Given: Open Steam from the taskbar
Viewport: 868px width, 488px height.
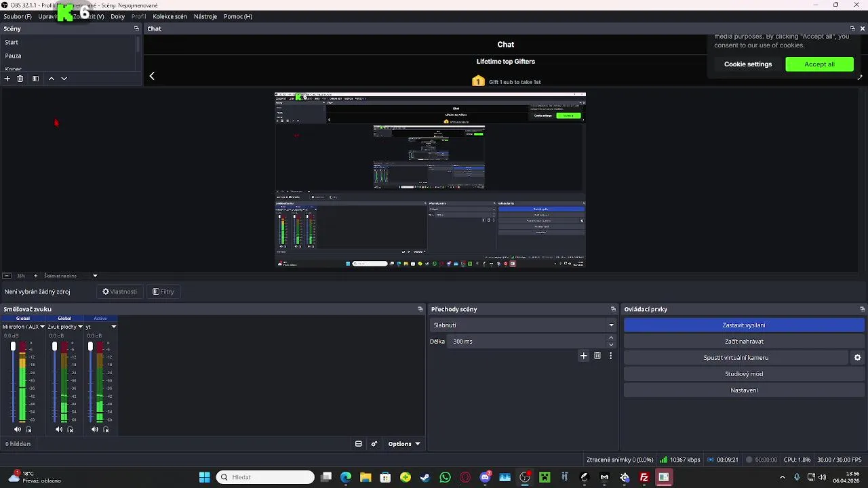Looking at the screenshot, I should 425,477.
